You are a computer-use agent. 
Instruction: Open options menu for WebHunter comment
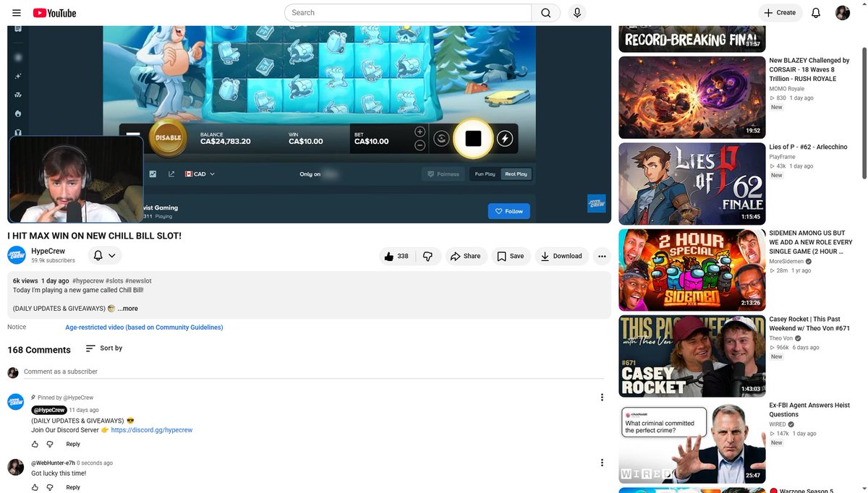602,463
